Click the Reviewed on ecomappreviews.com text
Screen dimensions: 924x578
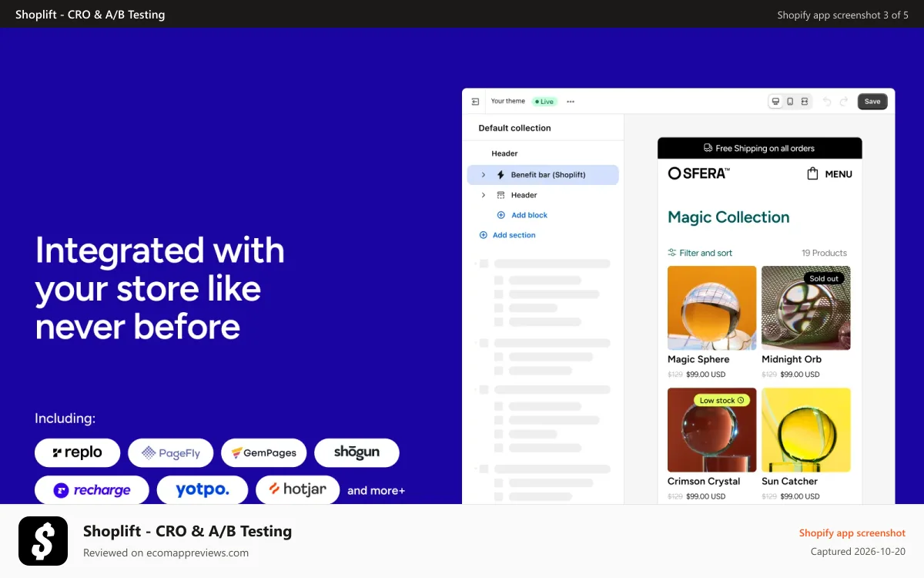166,553
